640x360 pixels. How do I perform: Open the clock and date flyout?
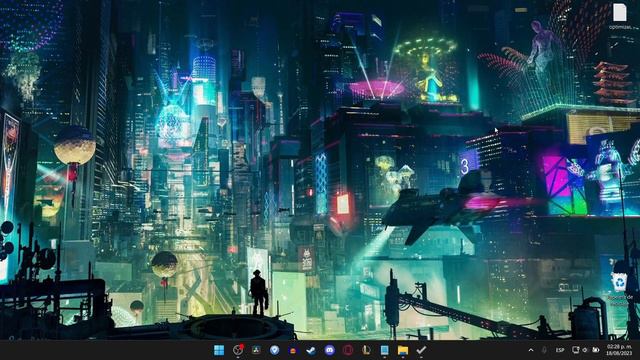point(619,350)
